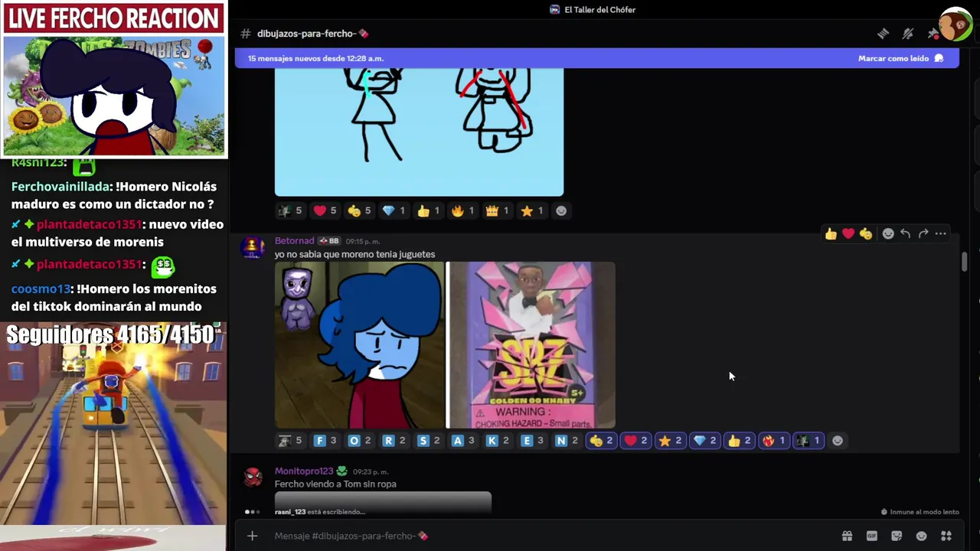Toggle star reaction with count 1
Image resolution: width=980 pixels, height=551 pixels.
(x=531, y=210)
